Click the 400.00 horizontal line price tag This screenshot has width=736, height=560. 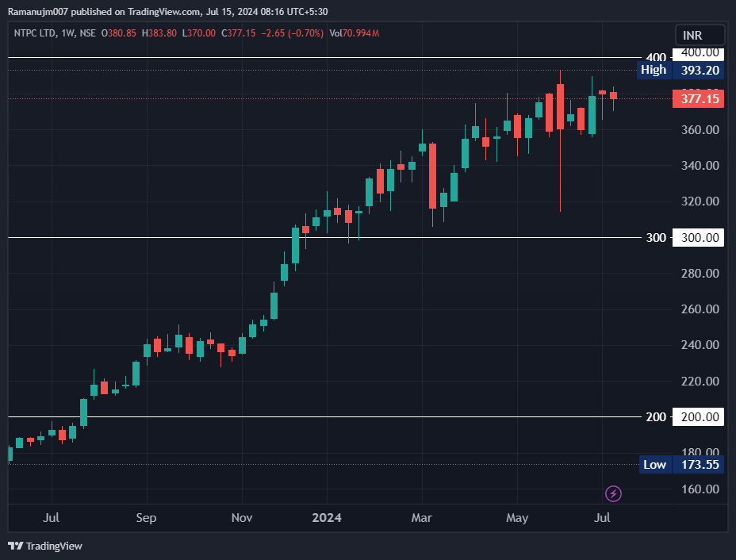click(x=698, y=53)
